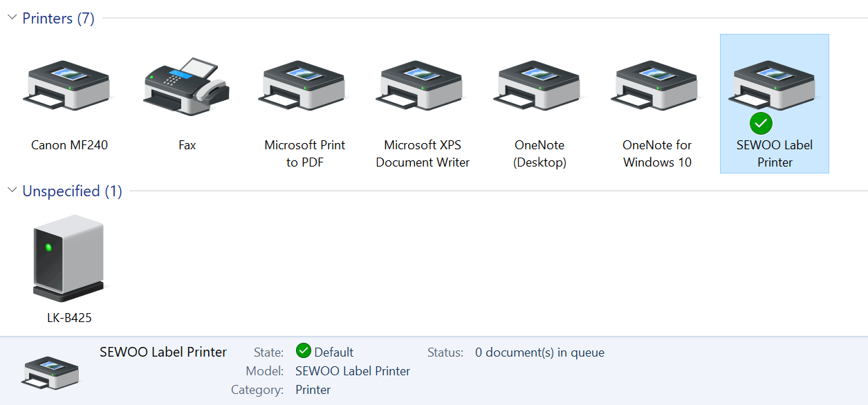The image size is (868, 405).
Task: Collapse the Unspecified (1) group chevron
Action: tap(12, 191)
